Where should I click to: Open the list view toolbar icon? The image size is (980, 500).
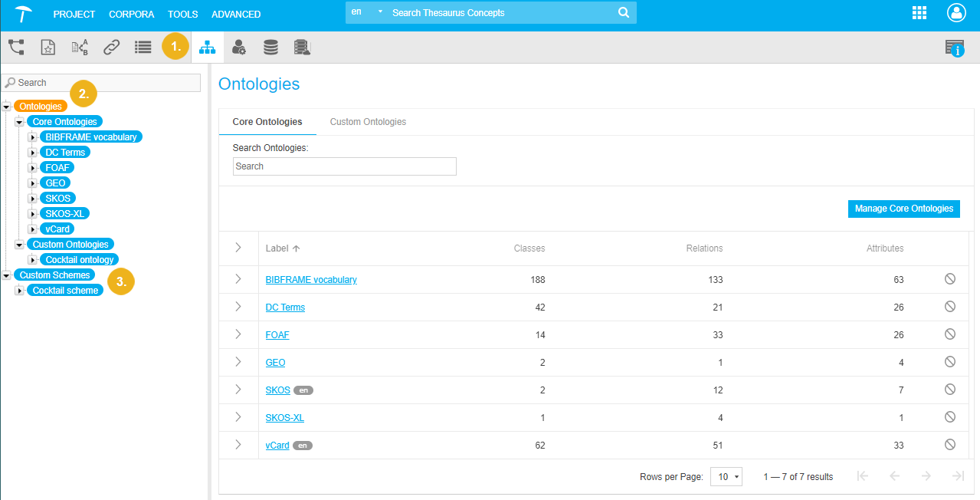(x=143, y=48)
